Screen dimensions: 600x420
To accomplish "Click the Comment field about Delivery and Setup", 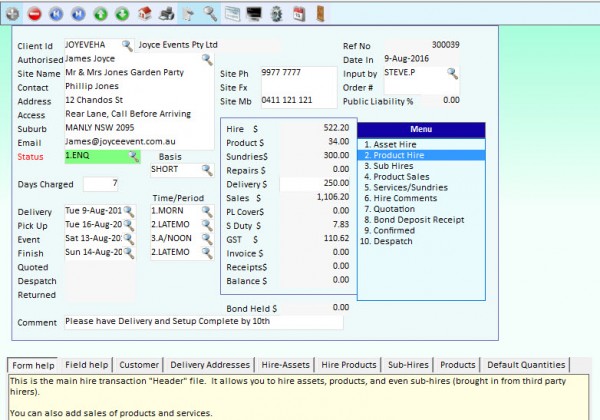I will pyautogui.click(x=204, y=322).
